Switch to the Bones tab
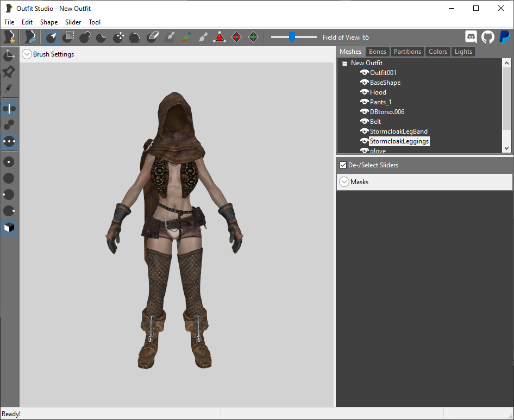Viewport: 514px width, 420px height. (x=377, y=52)
